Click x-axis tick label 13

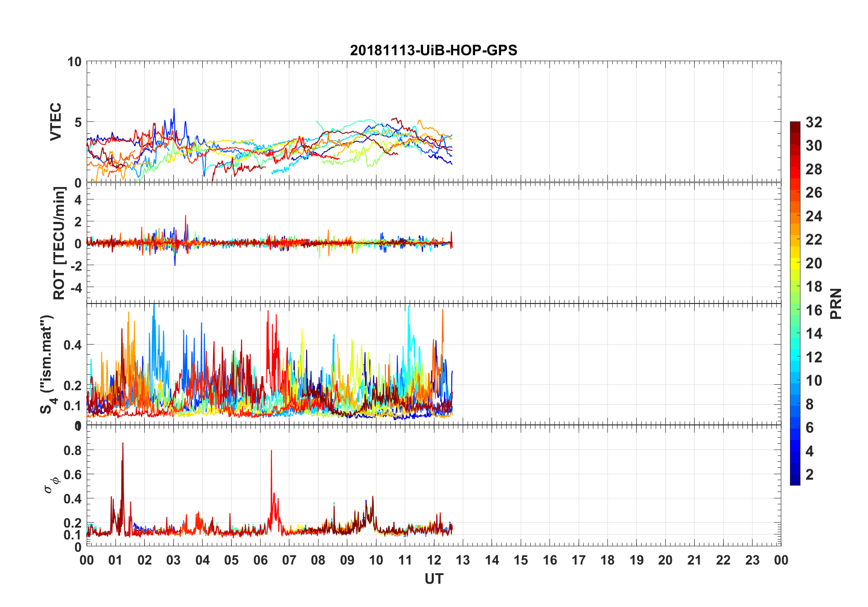click(463, 560)
